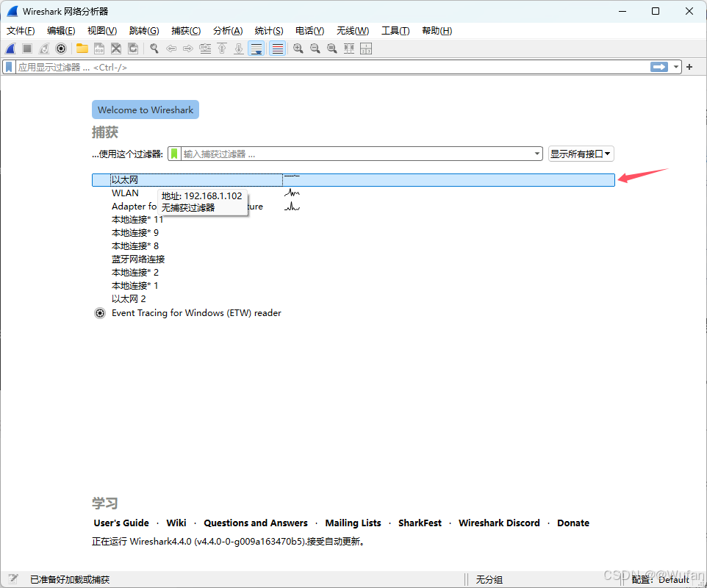Toggle auto-scroll during live capture
Image resolution: width=707 pixels, height=588 pixels.
coord(256,49)
